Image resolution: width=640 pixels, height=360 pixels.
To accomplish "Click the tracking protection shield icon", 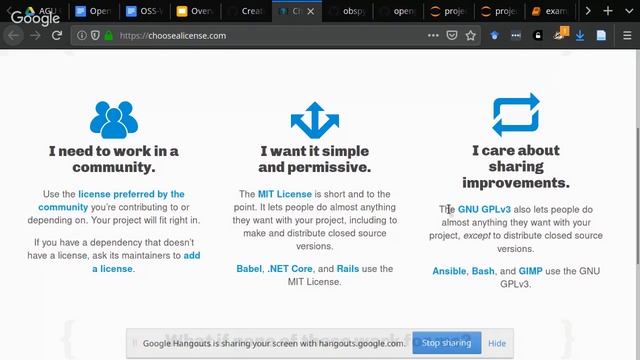I will coord(95,36).
